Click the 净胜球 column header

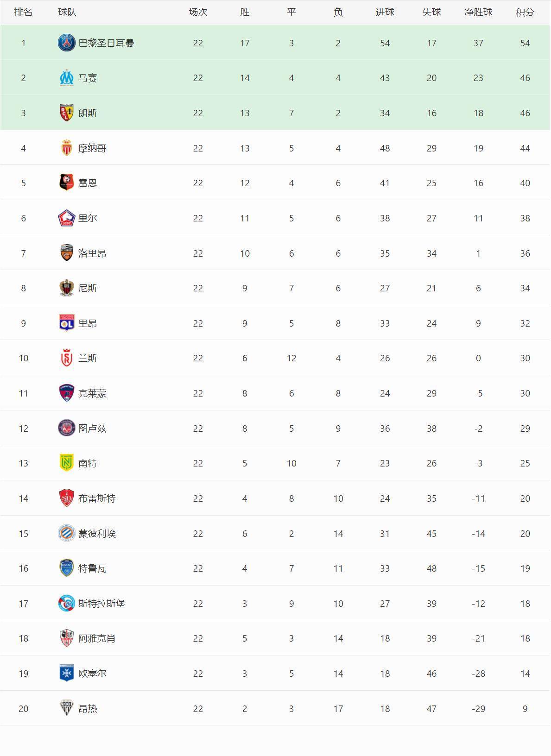pos(478,13)
